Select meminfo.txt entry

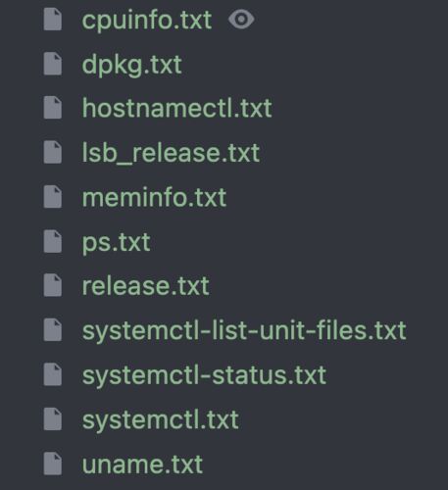(154, 197)
